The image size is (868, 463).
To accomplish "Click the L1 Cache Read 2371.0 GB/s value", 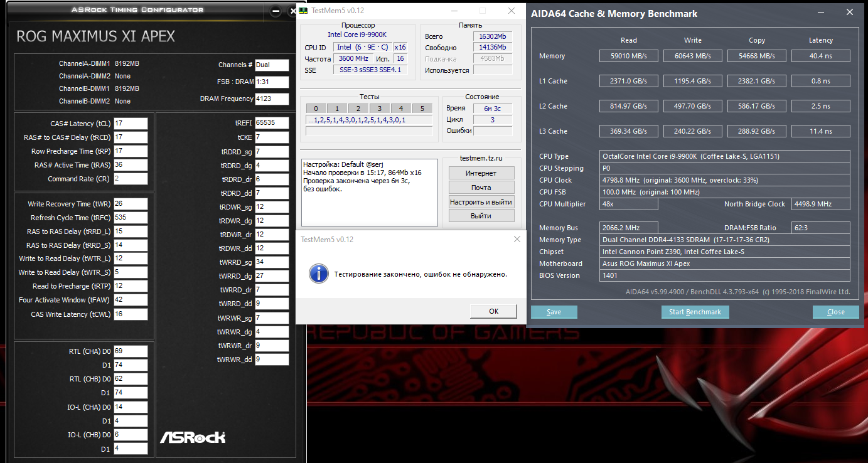I will point(628,81).
